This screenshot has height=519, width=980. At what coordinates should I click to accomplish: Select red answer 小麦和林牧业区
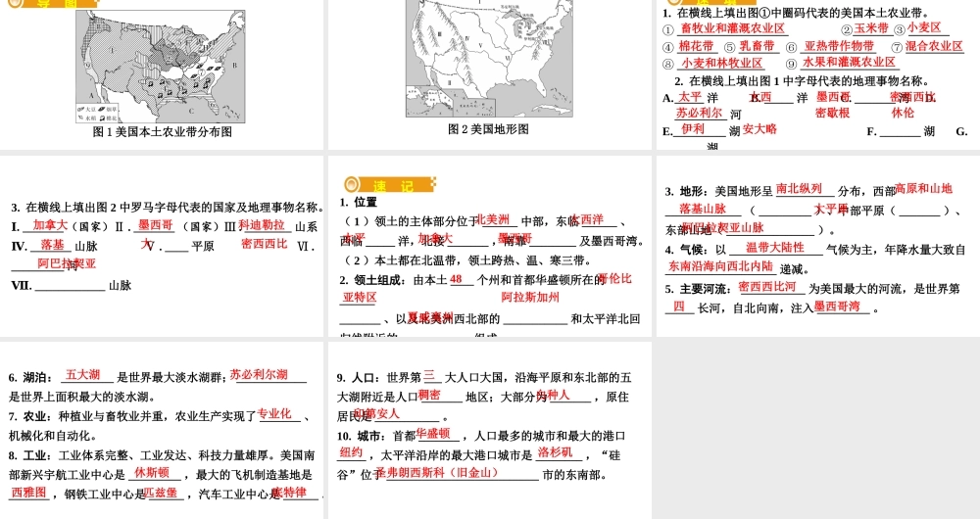(x=722, y=63)
